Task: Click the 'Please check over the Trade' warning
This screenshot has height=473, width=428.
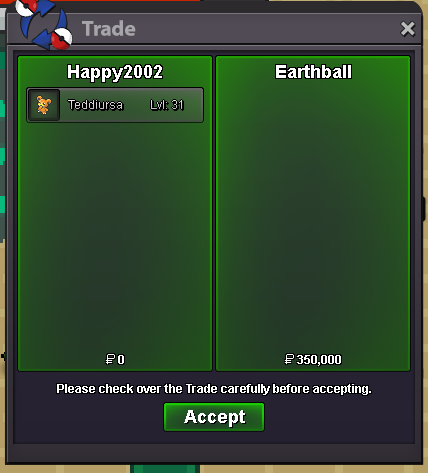Action: [x=214, y=389]
